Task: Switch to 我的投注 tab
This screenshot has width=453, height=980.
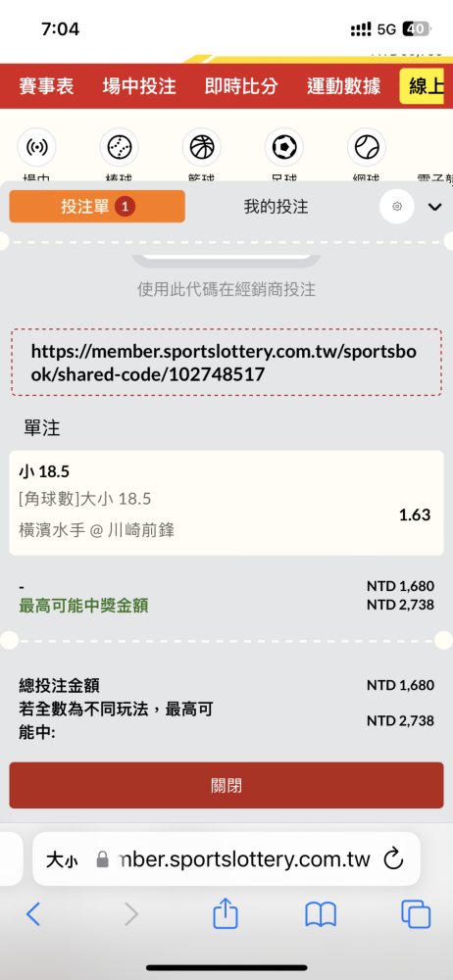Action: (276, 206)
